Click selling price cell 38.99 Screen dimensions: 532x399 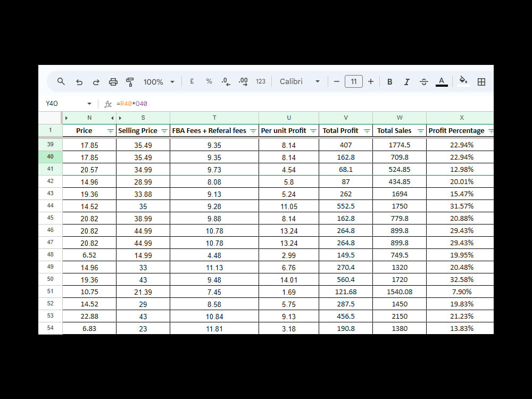(x=143, y=219)
